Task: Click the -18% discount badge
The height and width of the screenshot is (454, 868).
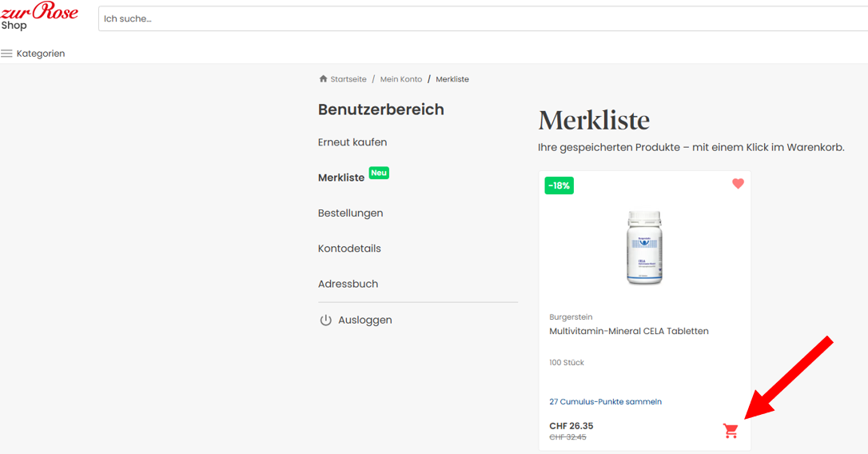Action: tap(559, 185)
